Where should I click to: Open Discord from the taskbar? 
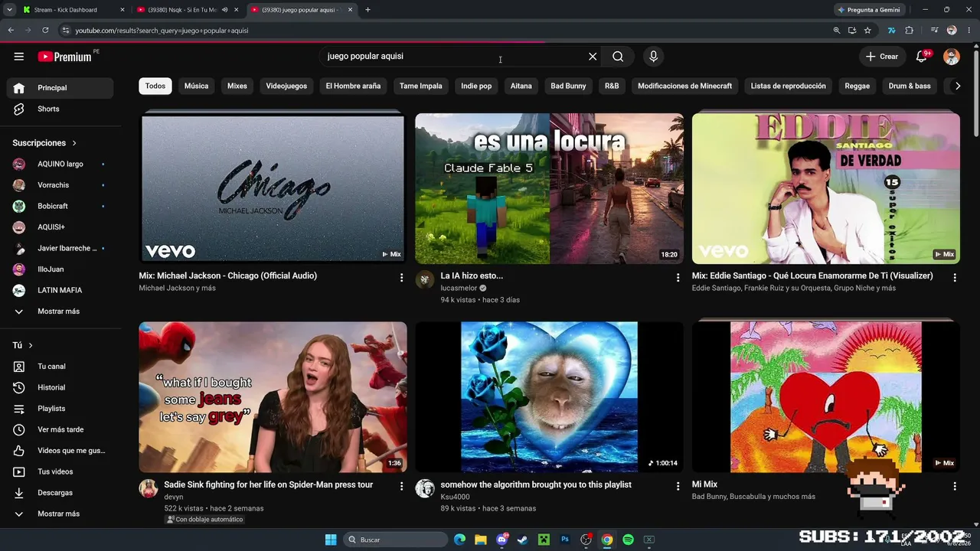coord(502,540)
